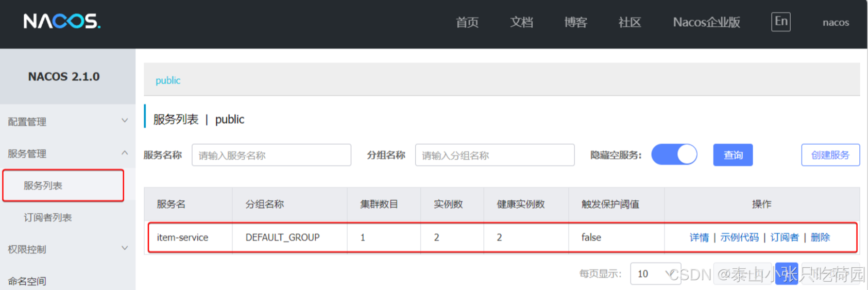Screen dimensions: 868x290
Task: Open 文档 in top navigation
Action: point(521,22)
